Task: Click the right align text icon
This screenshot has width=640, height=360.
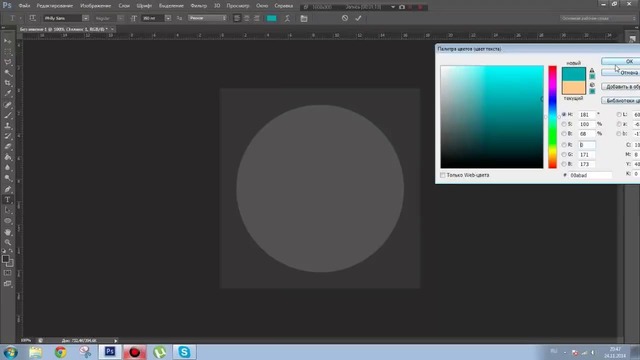Action: 256,18
